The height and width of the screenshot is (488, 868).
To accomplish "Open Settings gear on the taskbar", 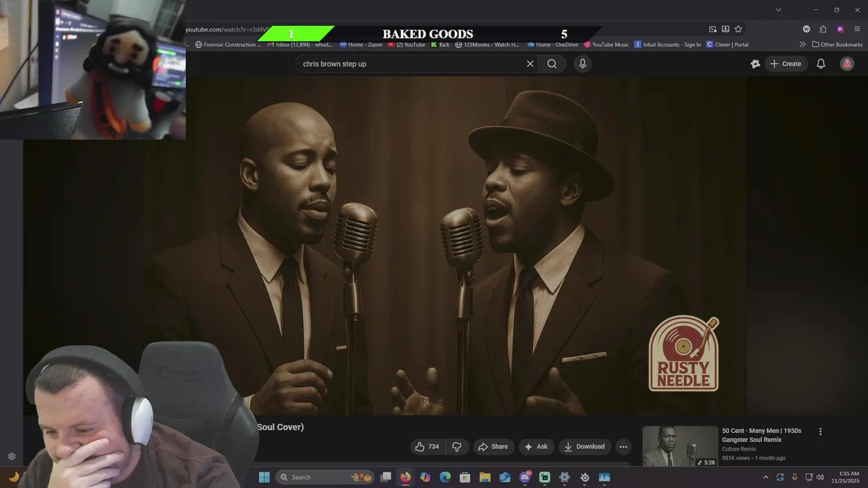I will [x=564, y=477].
